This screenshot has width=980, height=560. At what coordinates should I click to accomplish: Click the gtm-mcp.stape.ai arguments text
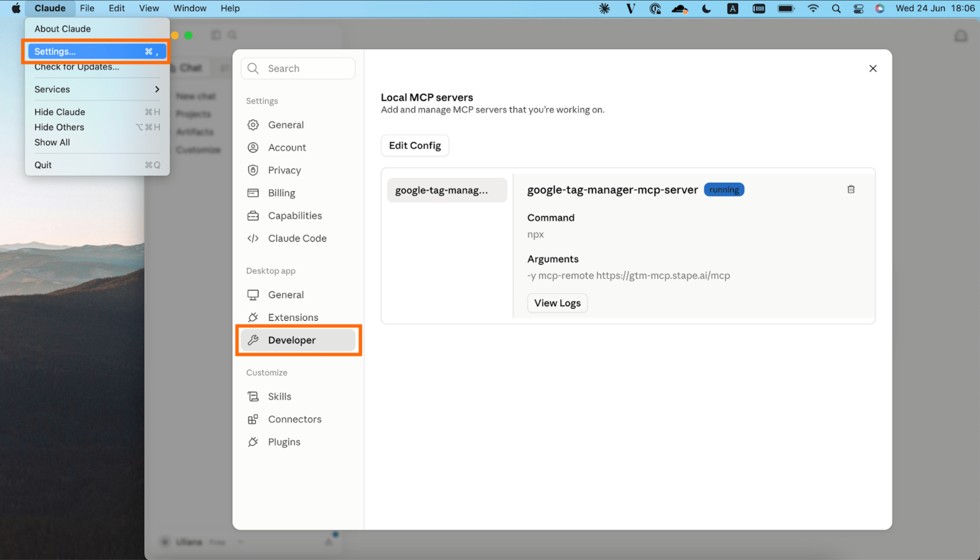[629, 276]
